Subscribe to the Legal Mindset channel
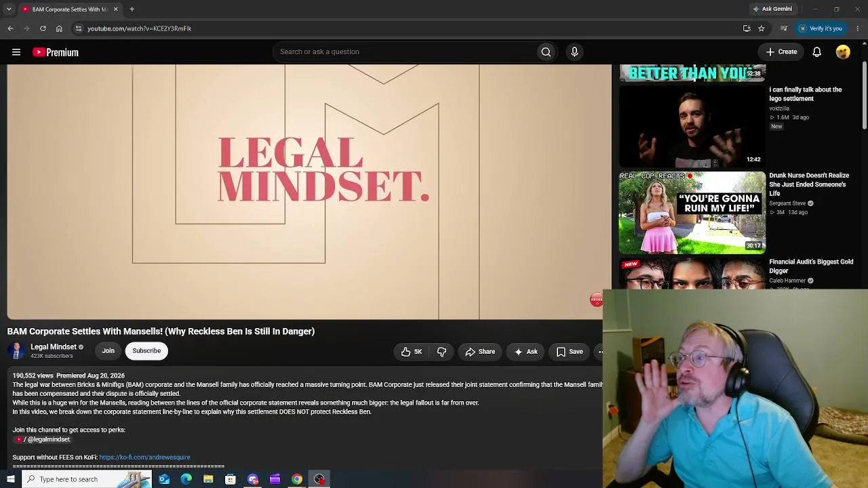 click(x=146, y=351)
